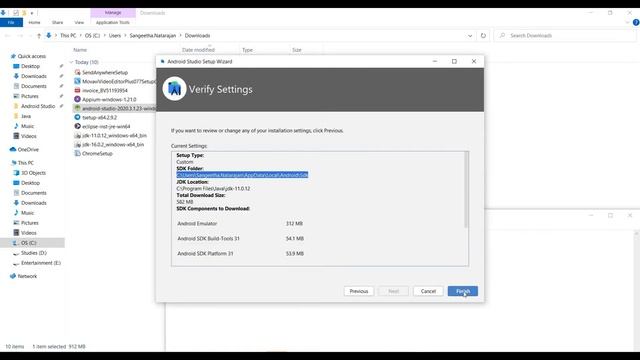Open Music under Quick access

click(27, 126)
